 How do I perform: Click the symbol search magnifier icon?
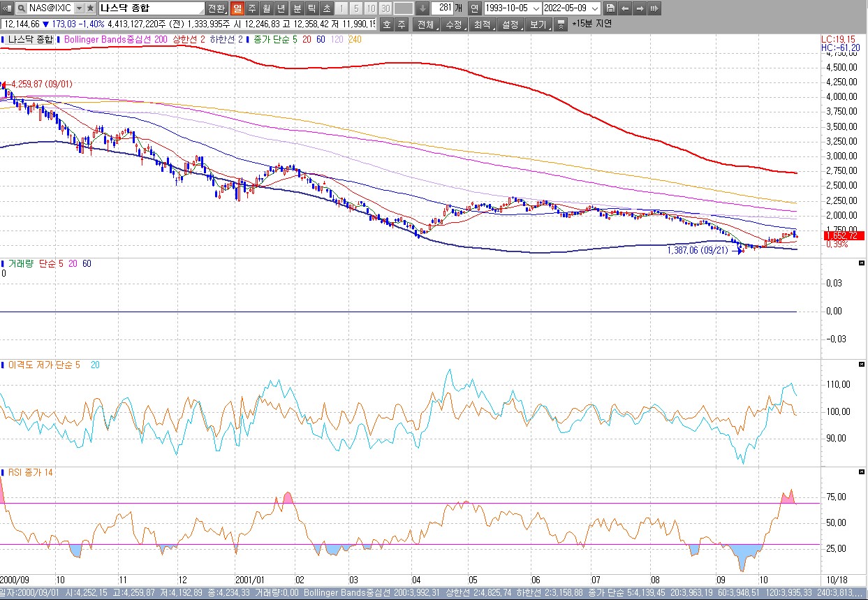22,8
